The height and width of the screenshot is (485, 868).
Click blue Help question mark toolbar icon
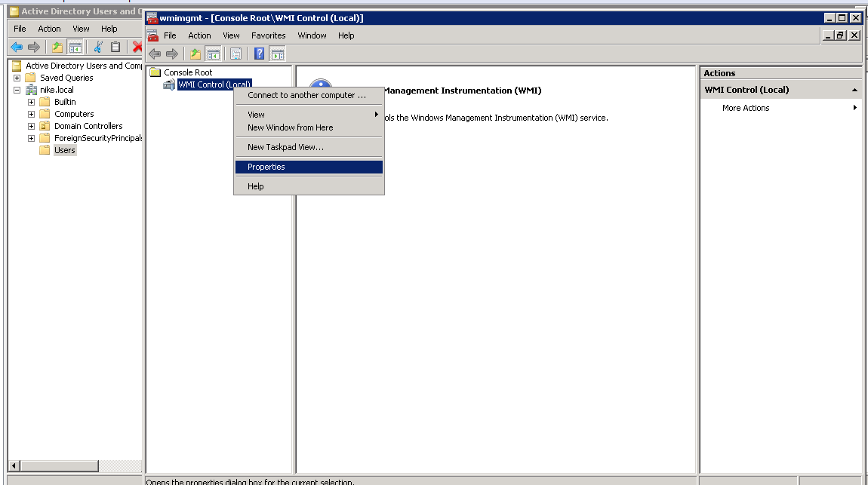[259, 54]
